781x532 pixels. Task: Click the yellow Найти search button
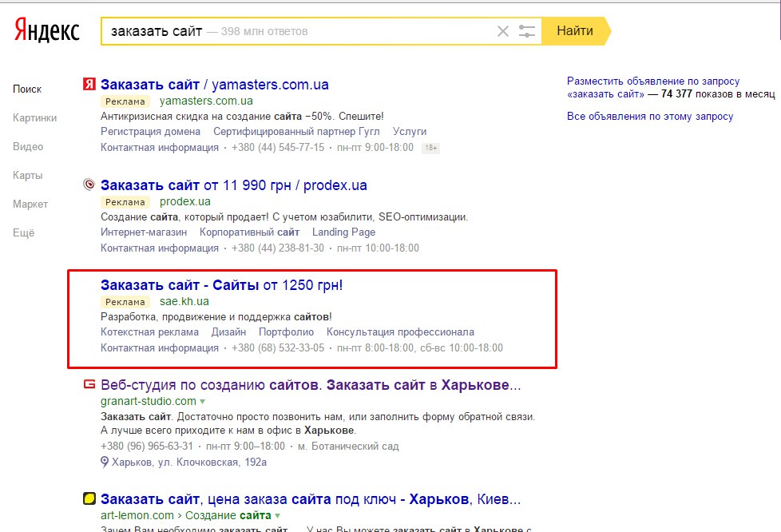(576, 31)
